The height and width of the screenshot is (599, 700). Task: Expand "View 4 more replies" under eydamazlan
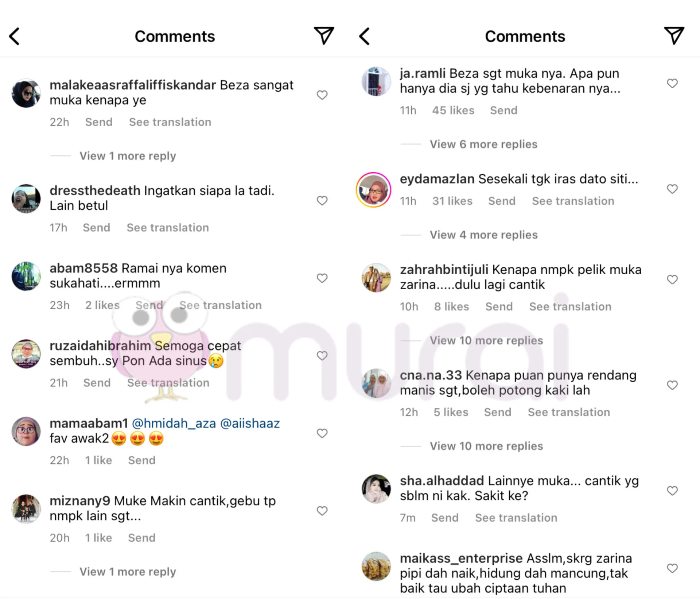pos(483,235)
